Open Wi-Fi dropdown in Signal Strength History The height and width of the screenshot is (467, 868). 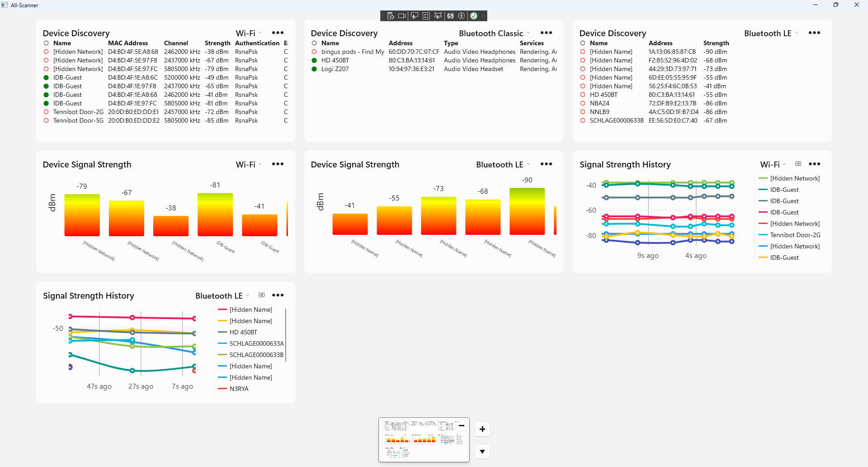click(x=773, y=164)
